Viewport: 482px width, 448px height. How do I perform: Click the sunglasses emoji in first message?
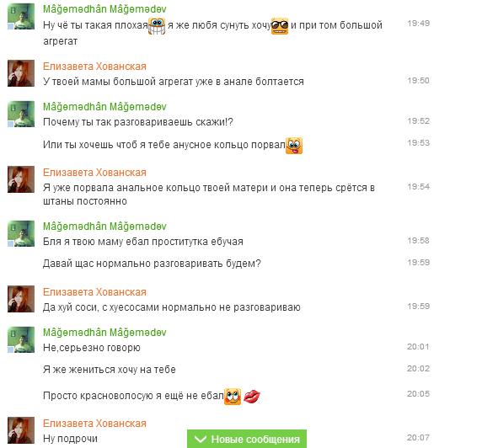[280, 26]
